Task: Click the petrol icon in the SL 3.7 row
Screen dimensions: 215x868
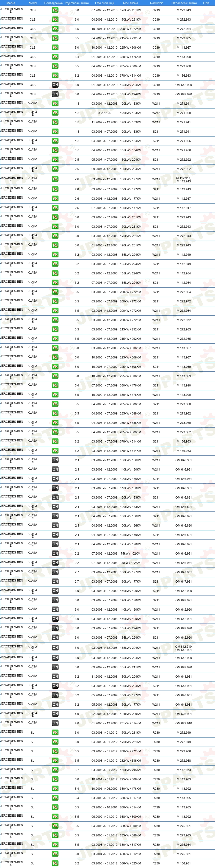Action: click(55, 770)
